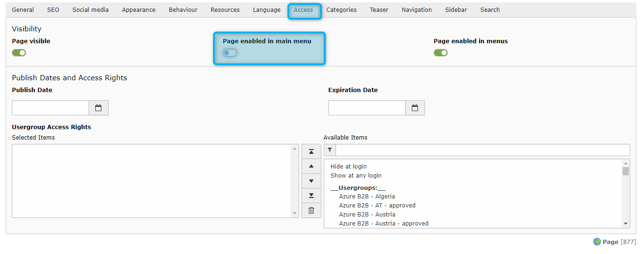Image resolution: width=644 pixels, height=254 pixels.
Task: Switch to the SEO tab
Action: point(53,10)
